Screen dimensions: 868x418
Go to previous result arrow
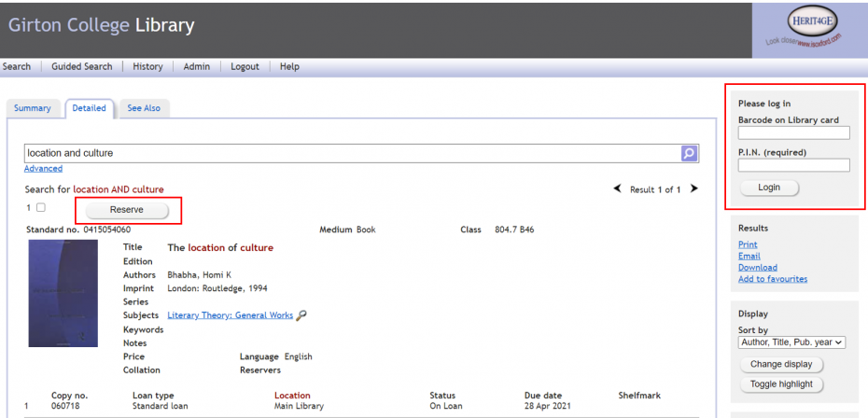coord(618,189)
